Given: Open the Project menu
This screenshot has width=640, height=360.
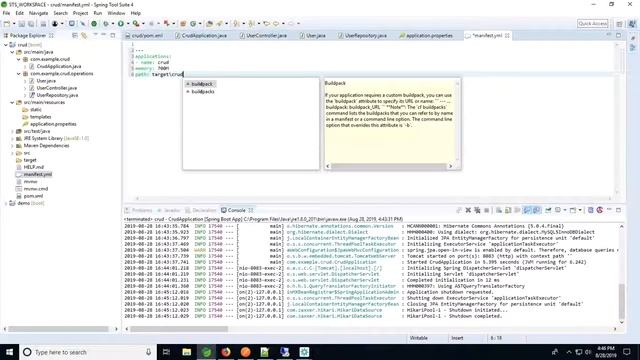Looking at the screenshot, I should coord(80,13).
